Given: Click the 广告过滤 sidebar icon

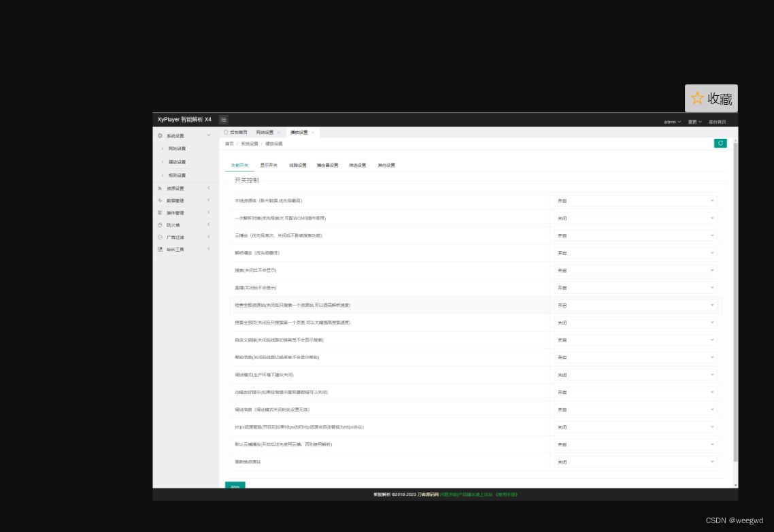Looking at the screenshot, I should pos(159,237).
